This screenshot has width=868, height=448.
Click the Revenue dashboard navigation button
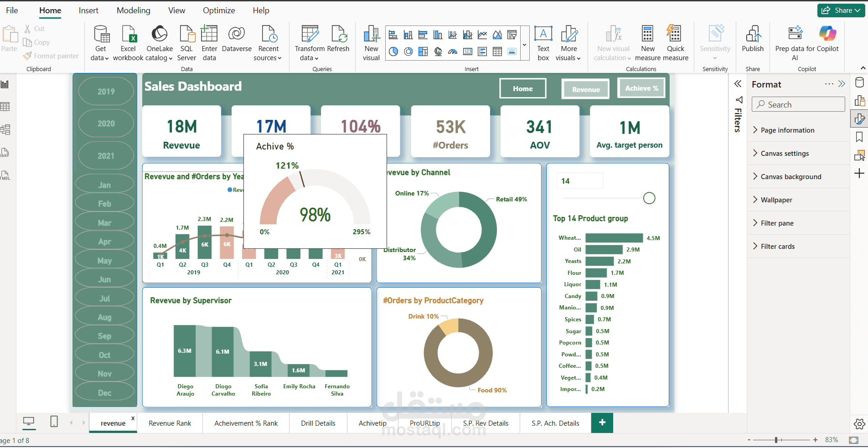(586, 89)
